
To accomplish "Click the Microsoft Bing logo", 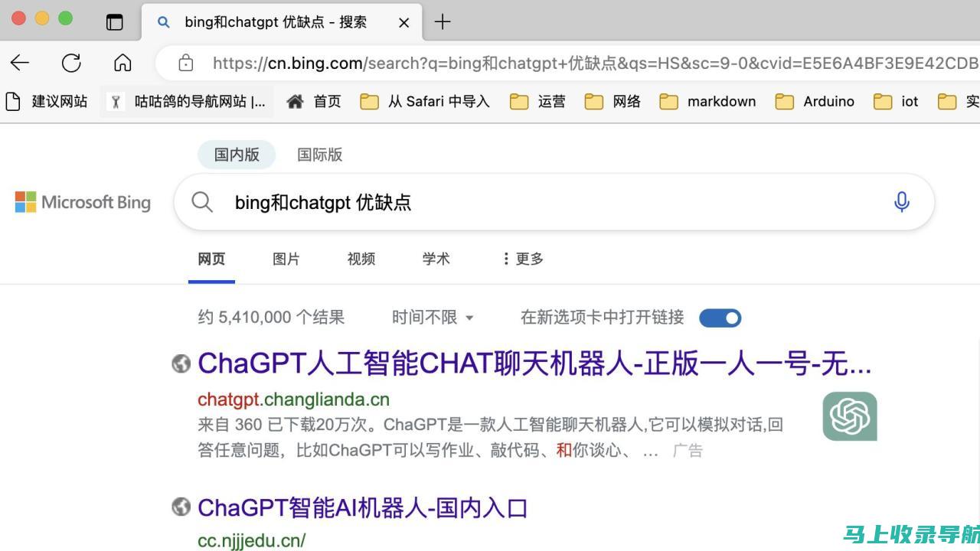I will [x=83, y=202].
